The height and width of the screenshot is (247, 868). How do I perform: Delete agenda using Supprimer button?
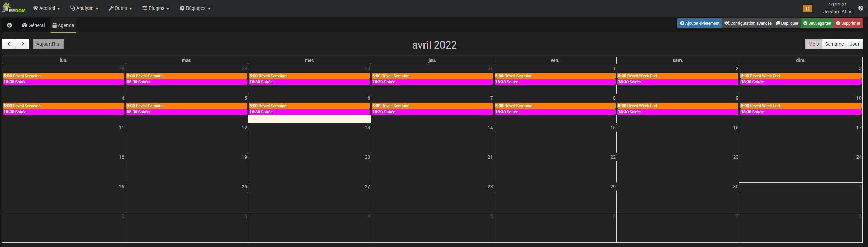[x=848, y=23]
